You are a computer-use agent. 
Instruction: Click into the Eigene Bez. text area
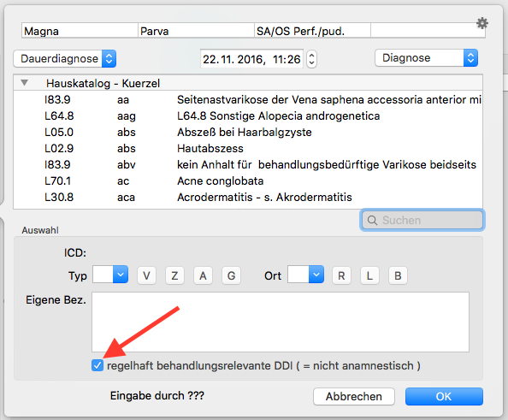pyautogui.click(x=281, y=322)
